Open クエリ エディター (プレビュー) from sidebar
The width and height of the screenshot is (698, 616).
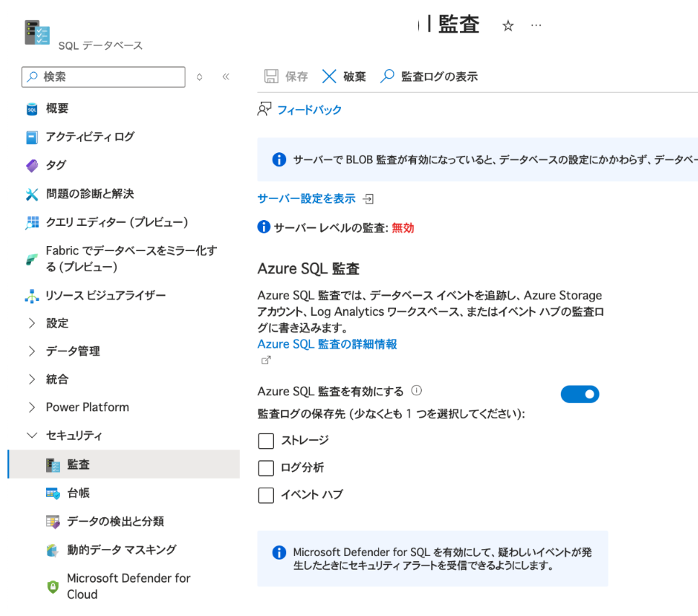[116, 222]
